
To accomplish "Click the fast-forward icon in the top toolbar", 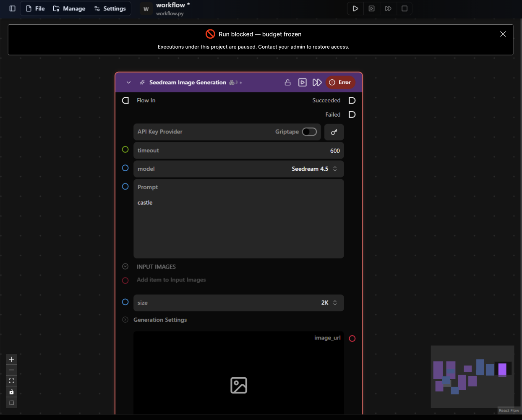I will click(388, 8).
